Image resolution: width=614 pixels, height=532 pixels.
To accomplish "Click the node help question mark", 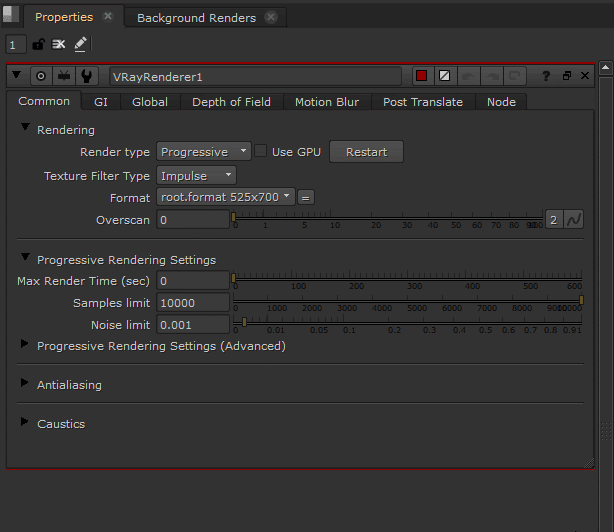I will tap(546, 76).
